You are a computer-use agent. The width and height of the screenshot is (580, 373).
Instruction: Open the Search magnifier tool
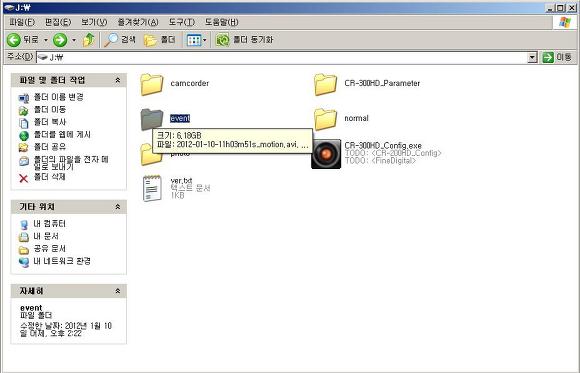coord(111,40)
